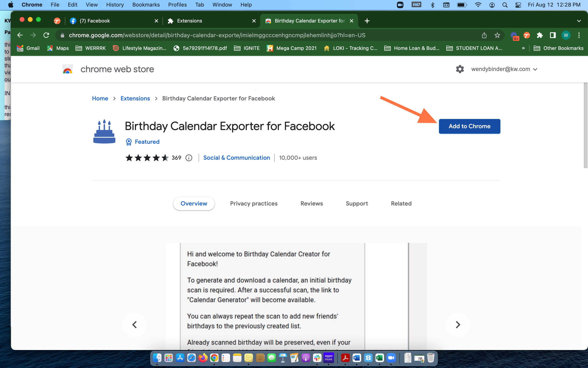588x368 pixels.
Task: Open the IGNITE bookmark folder
Action: coord(247,48)
